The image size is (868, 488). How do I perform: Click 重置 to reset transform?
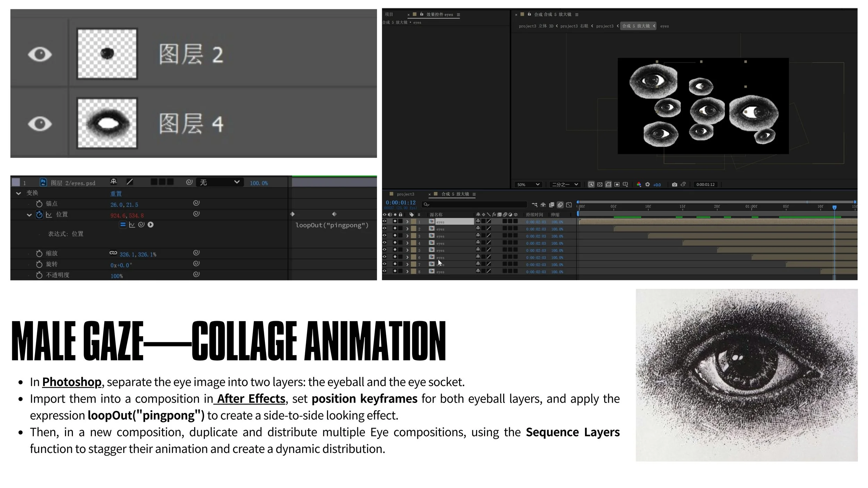click(116, 194)
